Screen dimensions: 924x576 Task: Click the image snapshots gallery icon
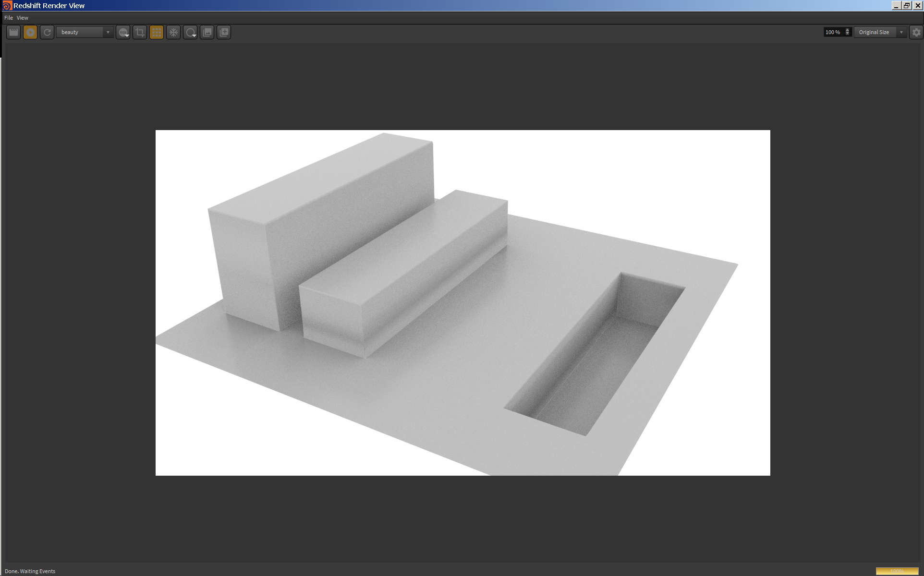point(207,32)
